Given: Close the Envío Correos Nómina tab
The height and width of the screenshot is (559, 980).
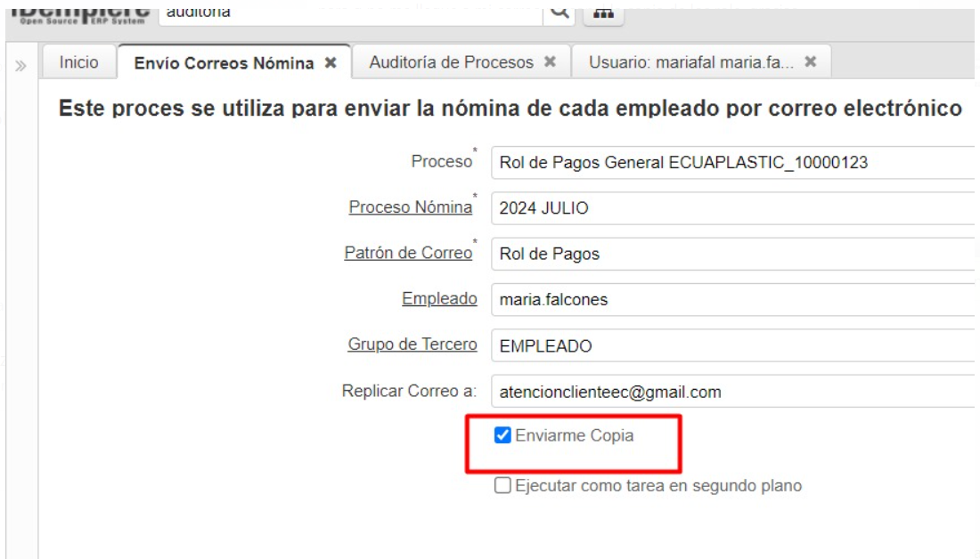Looking at the screenshot, I should pyautogui.click(x=331, y=63).
